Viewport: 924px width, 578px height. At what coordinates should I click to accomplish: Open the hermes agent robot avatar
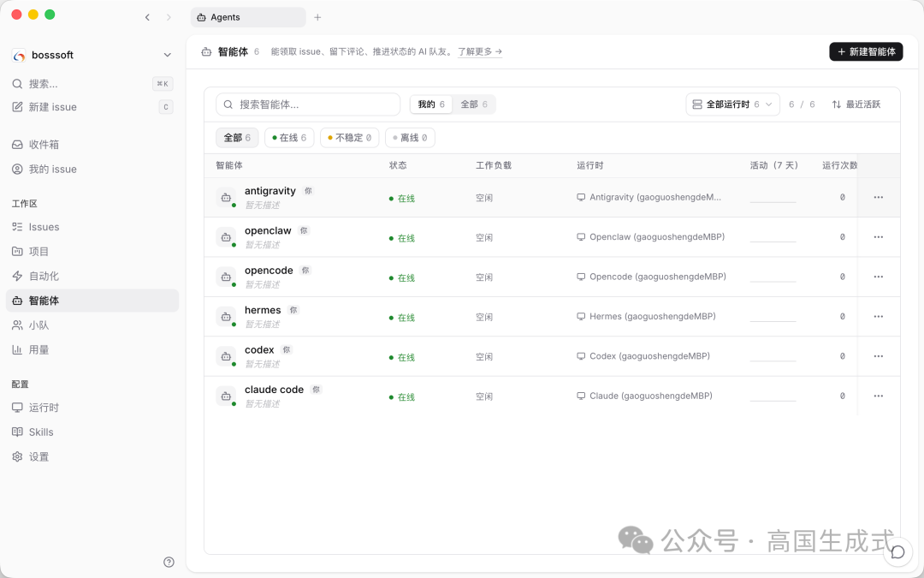point(226,317)
